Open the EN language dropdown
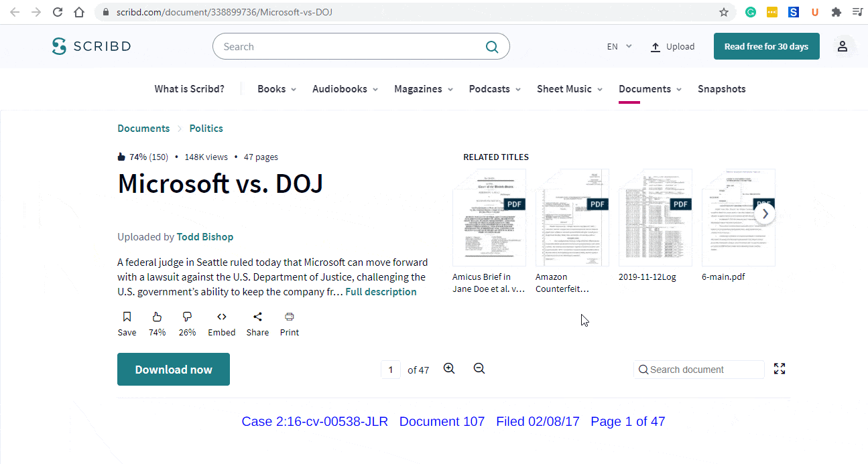The width and height of the screenshot is (868, 464). pos(617,46)
